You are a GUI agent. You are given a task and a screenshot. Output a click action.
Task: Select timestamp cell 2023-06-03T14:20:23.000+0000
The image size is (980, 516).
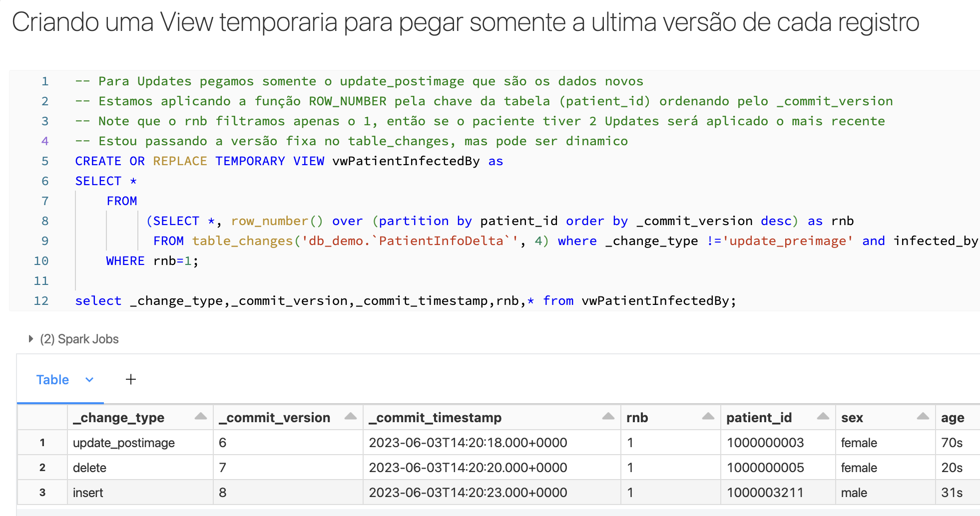pos(492,493)
